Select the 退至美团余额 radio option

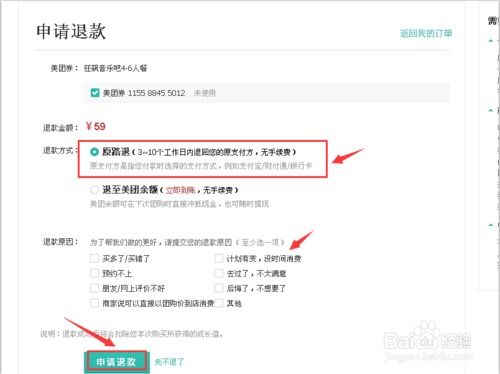click(x=94, y=190)
